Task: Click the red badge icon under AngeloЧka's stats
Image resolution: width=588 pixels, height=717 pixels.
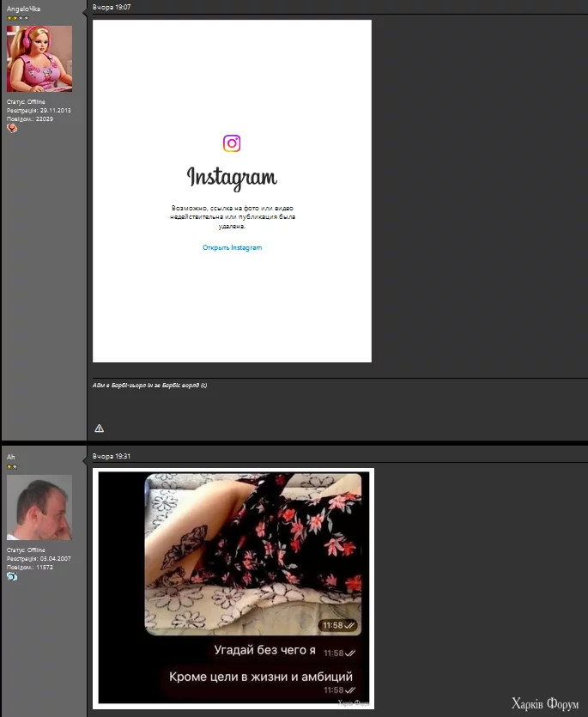Action: tap(12, 128)
